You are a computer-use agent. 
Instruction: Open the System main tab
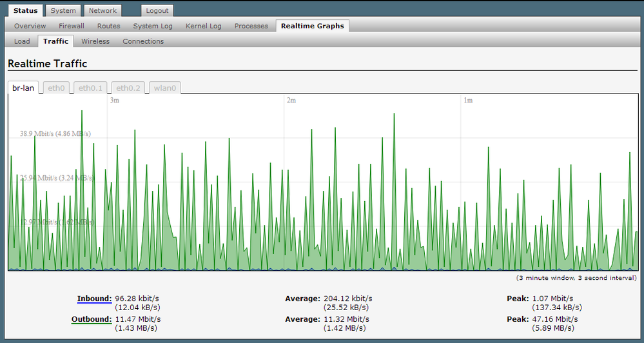tap(63, 11)
